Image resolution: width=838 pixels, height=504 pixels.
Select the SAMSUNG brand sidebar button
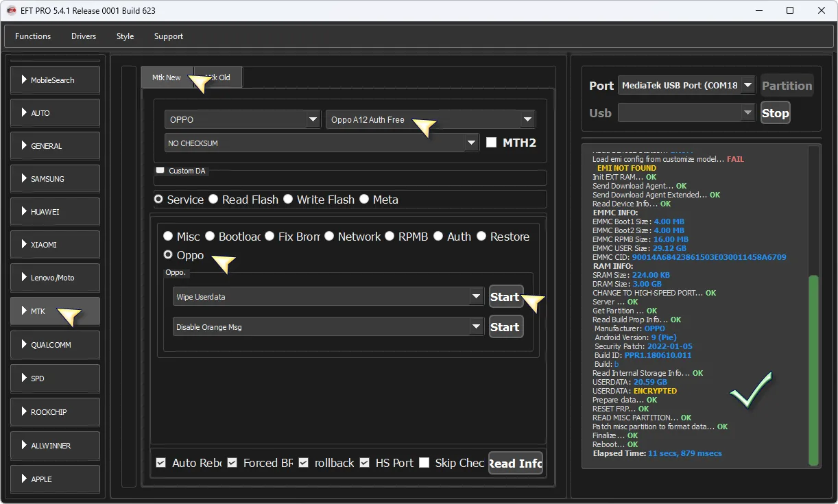(55, 179)
